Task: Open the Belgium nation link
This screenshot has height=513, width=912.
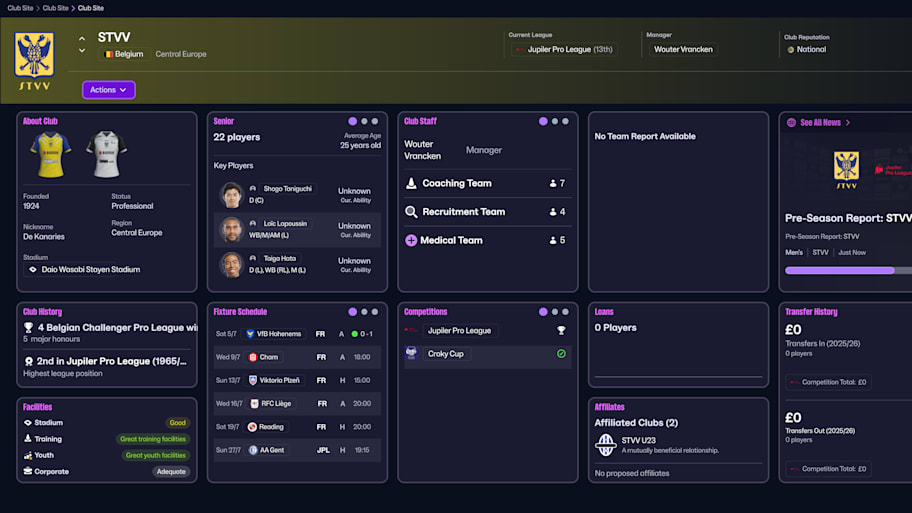Action: point(123,54)
